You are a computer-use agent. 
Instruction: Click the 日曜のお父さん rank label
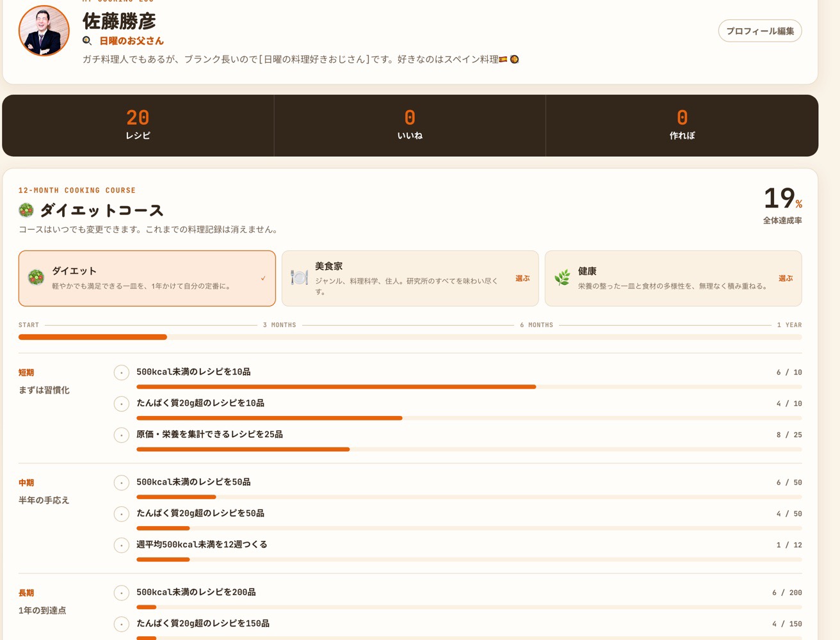[131, 41]
